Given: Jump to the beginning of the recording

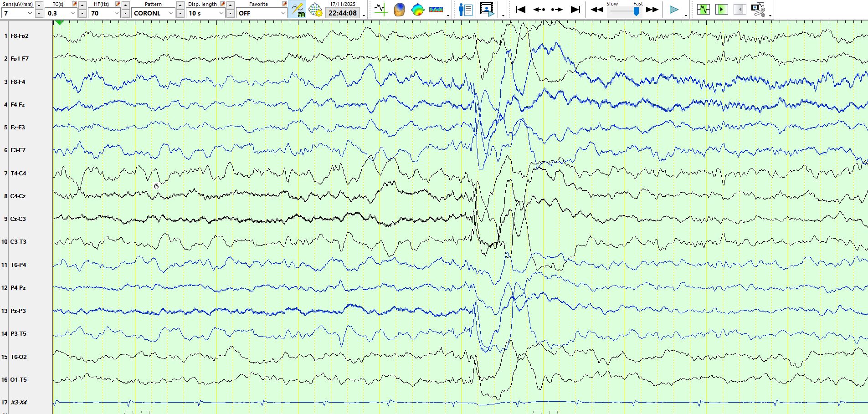Looking at the screenshot, I should (x=521, y=10).
